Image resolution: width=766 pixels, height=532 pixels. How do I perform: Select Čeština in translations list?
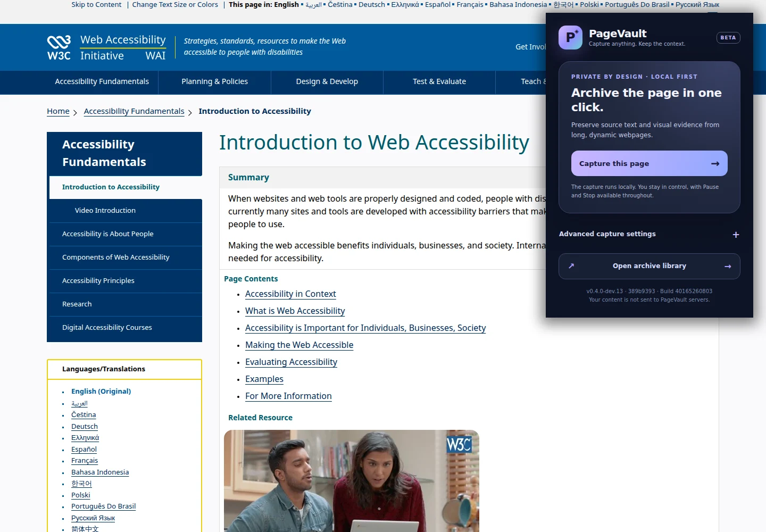coord(84,415)
